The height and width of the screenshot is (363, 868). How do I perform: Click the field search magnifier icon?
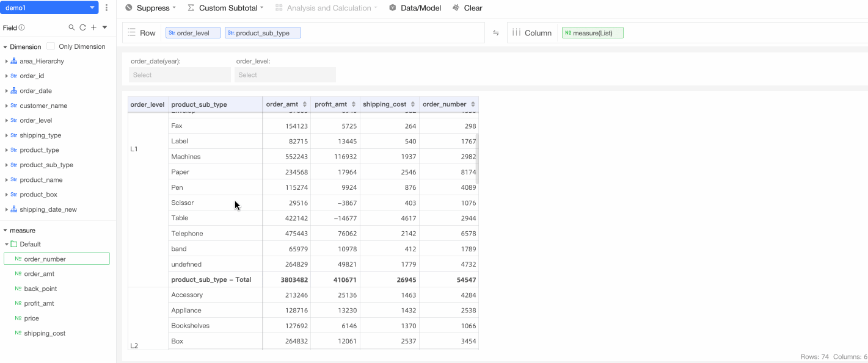tap(71, 27)
